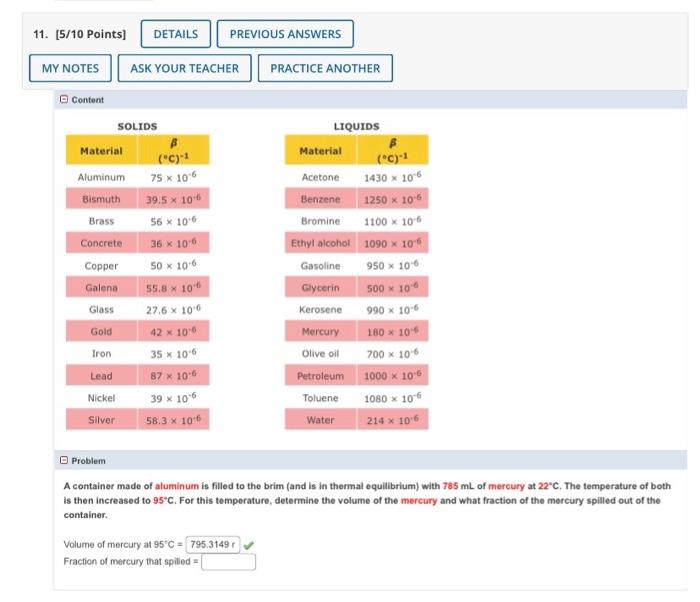700x602 pixels.
Task: Select the Iron cell
Action: pos(101,354)
